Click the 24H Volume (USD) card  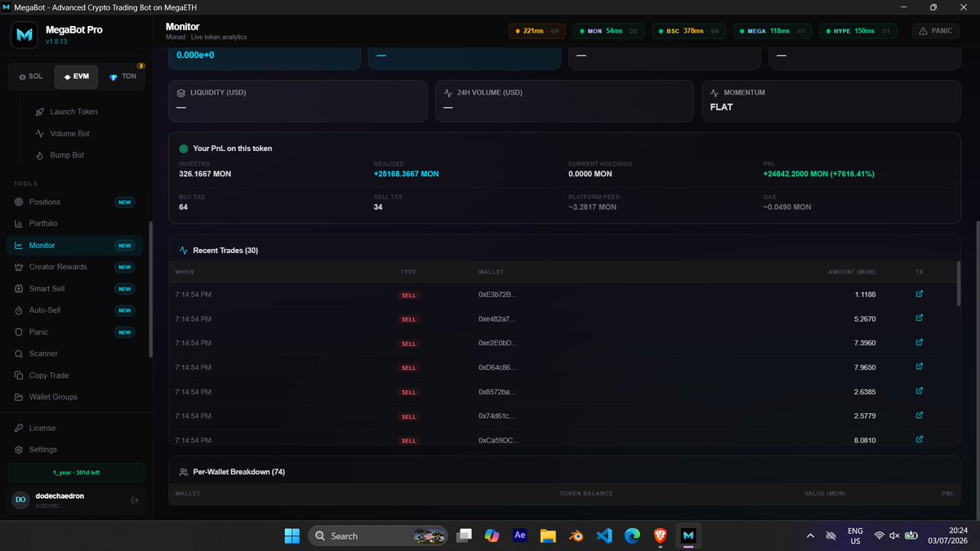point(564,100)
